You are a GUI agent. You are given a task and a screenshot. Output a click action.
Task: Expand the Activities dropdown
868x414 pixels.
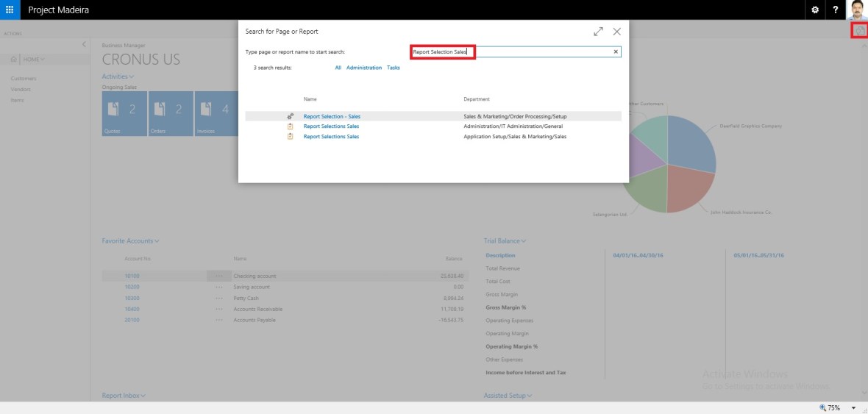tap(118, 76)
